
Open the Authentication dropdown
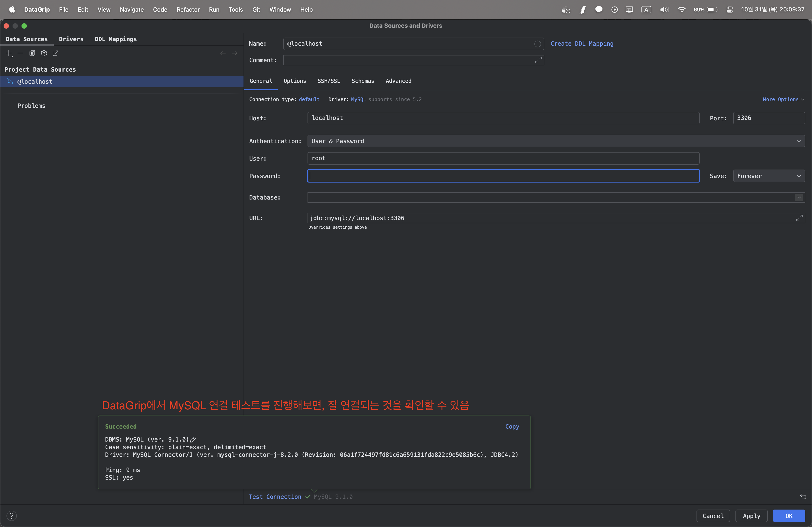coord(556,141)
